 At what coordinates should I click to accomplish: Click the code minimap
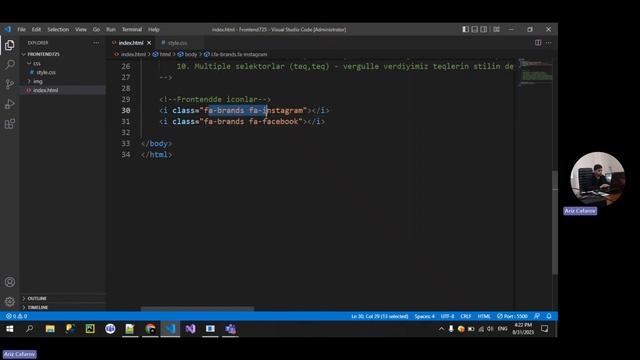pos(536,73)
